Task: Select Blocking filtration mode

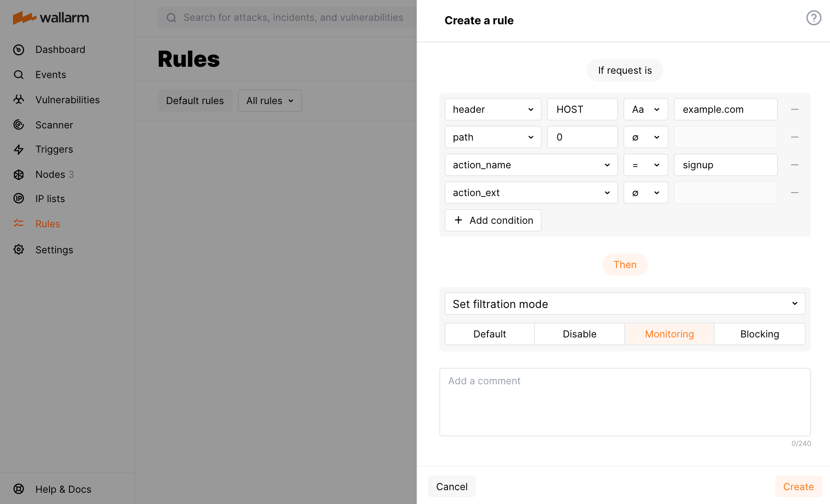Action: coord(759,334)
